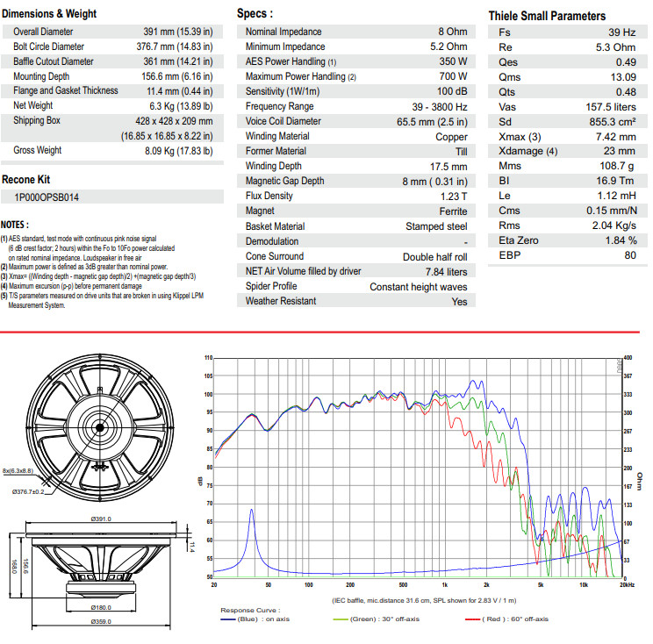Select the value '8 Ohm'
Viewport: 653px width, 644px height.
[453, 32]
